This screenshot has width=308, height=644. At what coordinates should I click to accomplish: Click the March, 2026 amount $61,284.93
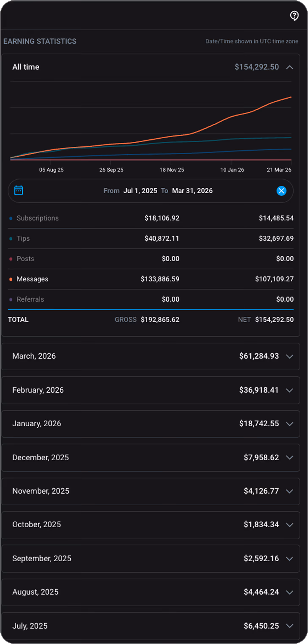259,356
